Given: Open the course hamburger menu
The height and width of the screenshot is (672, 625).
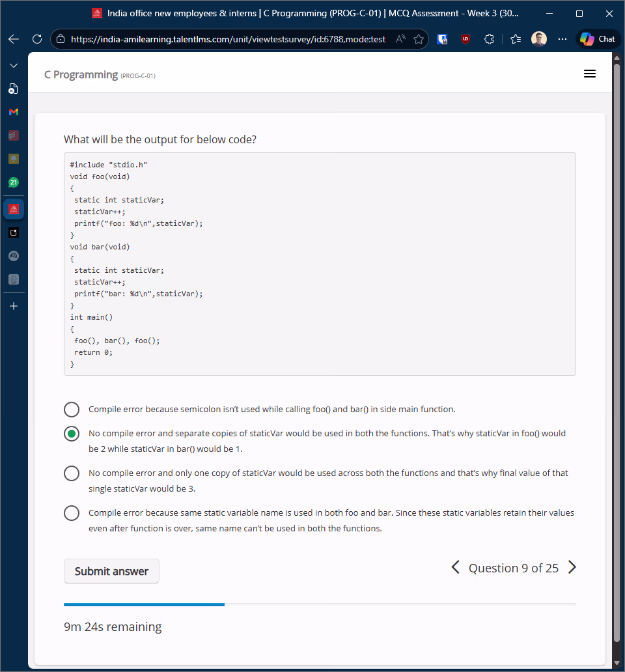Looking at the screenshot, I should [x=590, y=74].
